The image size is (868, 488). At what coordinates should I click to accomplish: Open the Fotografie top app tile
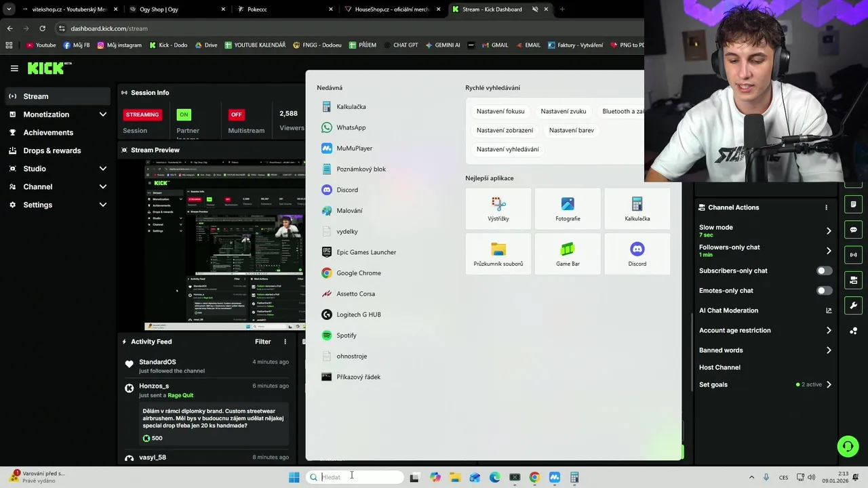tap(568, 209)
